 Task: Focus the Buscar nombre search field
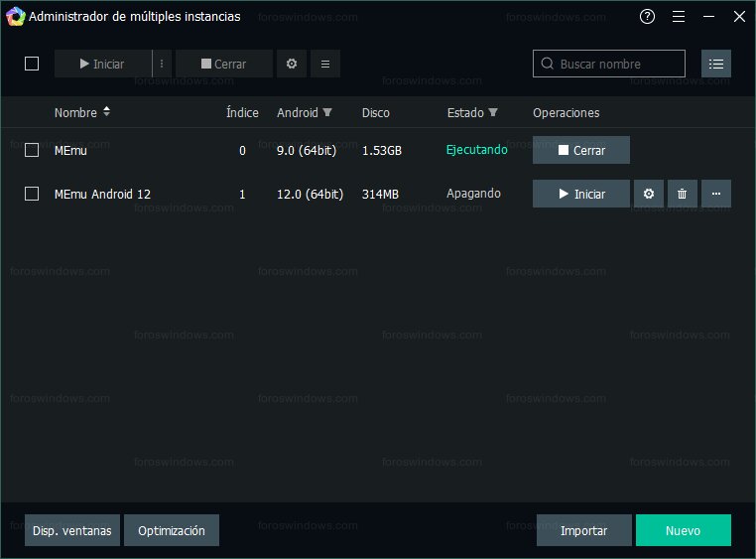point(609,64)
